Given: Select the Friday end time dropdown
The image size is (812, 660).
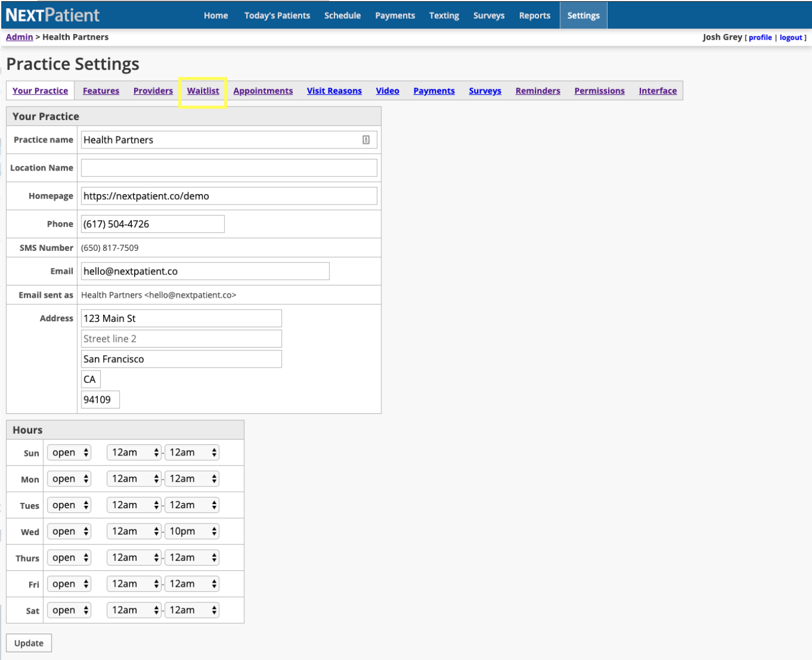Looking at the screenshot, I should click(x=192, y=584).
